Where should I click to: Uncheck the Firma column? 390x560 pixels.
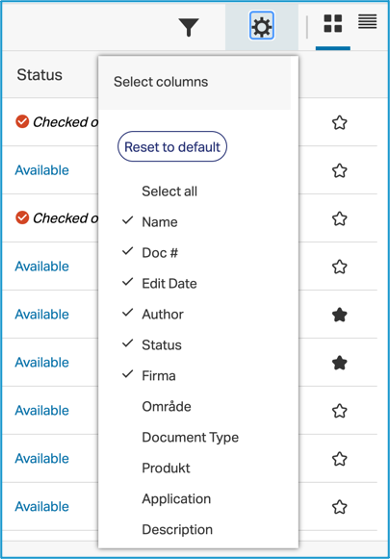pos(149,375)
